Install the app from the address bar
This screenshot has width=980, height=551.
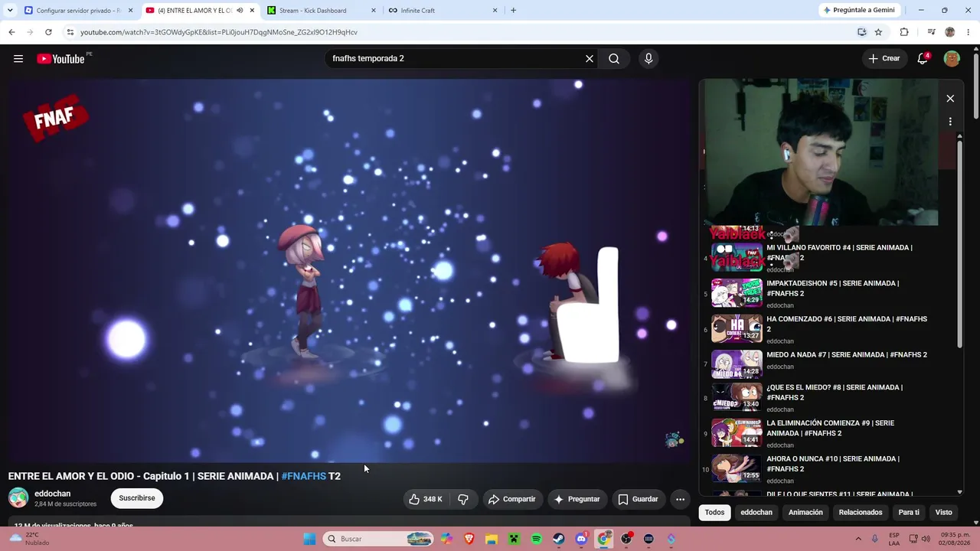tap(861, 32)
